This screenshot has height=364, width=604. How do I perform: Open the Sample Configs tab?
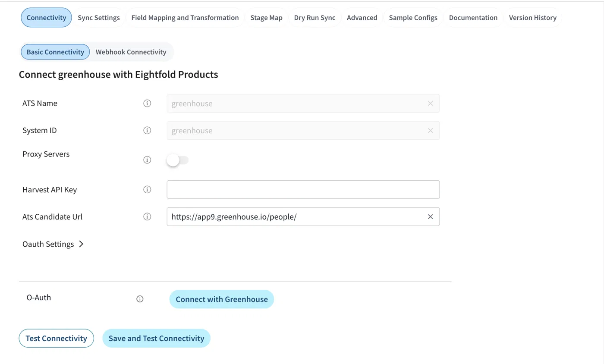[413, 18]
